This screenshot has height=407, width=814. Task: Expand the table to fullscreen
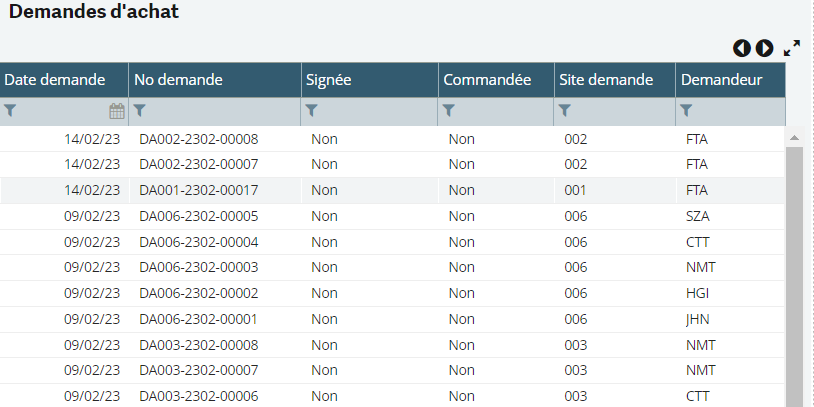(792, 48)
